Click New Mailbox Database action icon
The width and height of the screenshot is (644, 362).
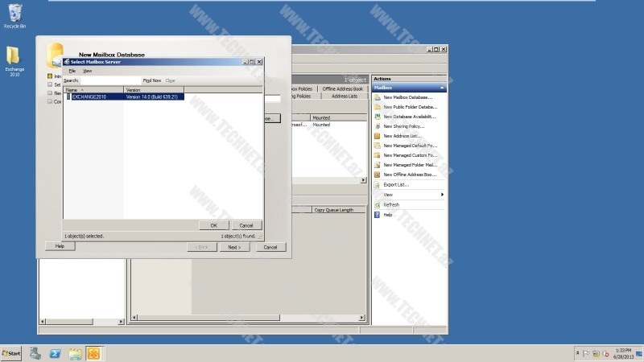[x=377, y=97]
